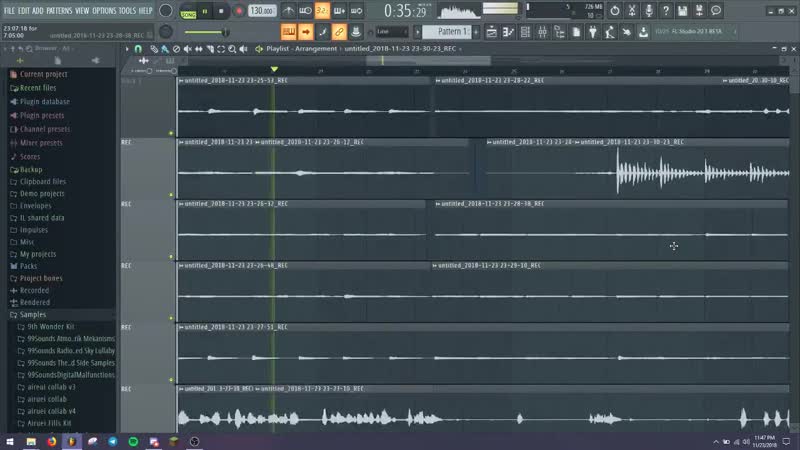Toggle the playlist magnet snap icon
The image size is (800, 450).
click(138, 49)
